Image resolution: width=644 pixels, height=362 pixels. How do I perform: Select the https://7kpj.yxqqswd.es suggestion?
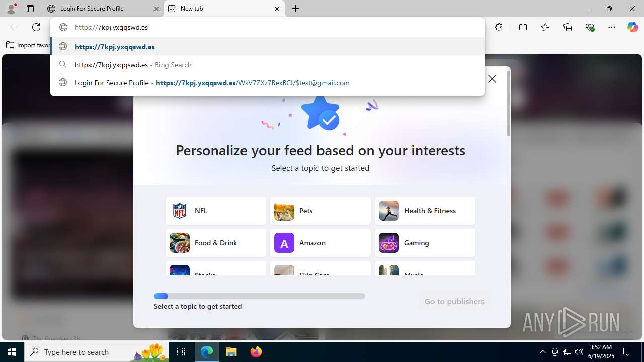[267, 46]
